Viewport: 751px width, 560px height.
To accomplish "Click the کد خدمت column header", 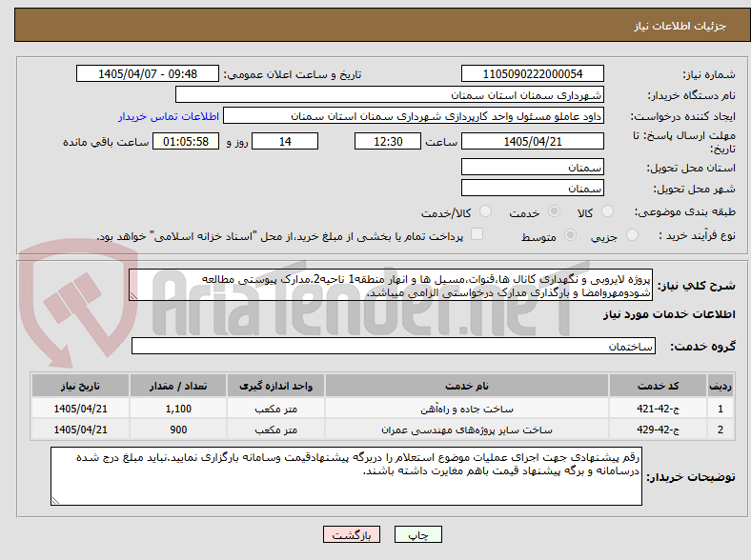I will [659, 386].
